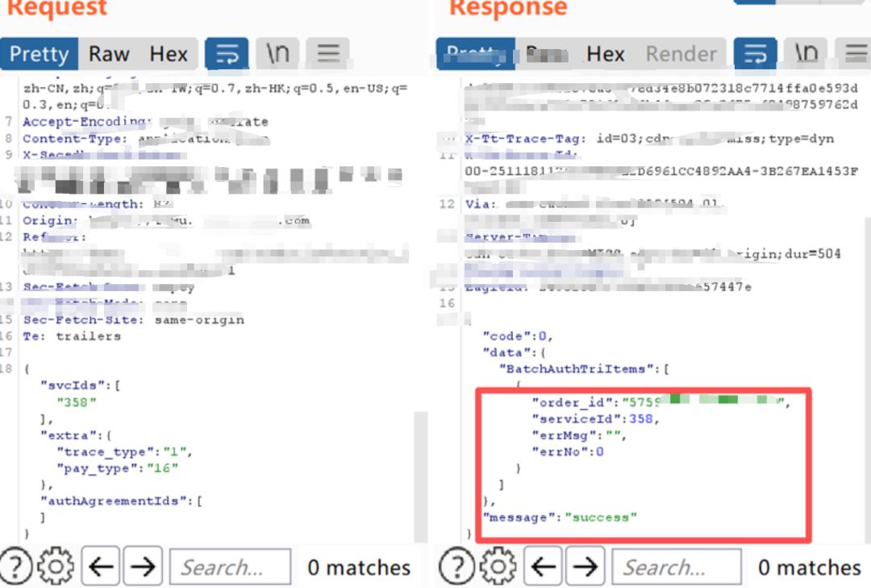Switch Response view to Hex tab

(606, 55)
